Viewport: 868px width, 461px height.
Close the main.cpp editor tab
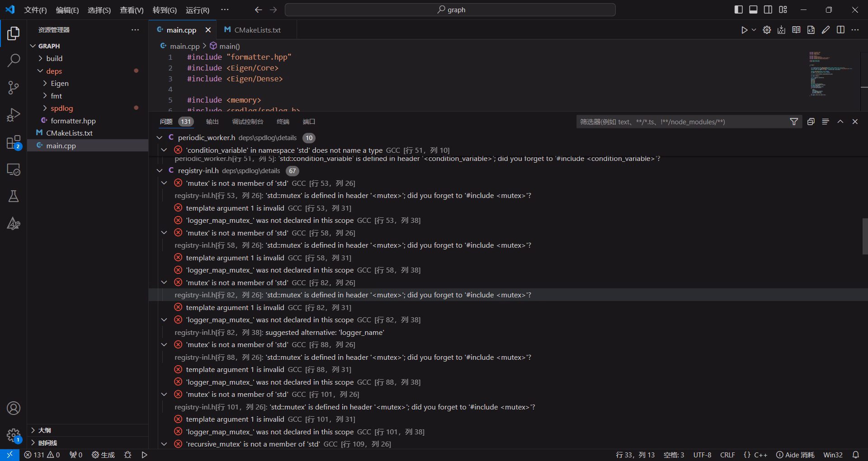click(208, 30)
